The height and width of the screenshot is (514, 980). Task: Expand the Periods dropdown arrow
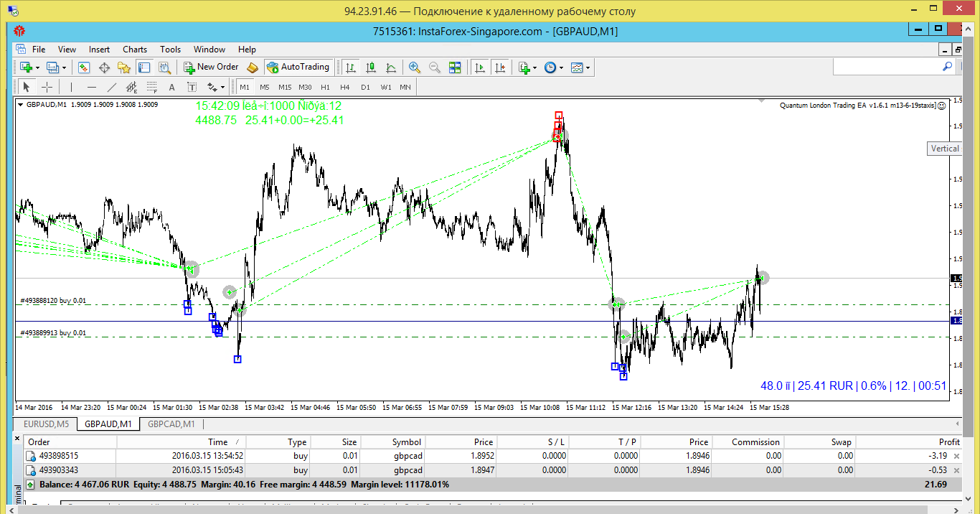point(561,67)
